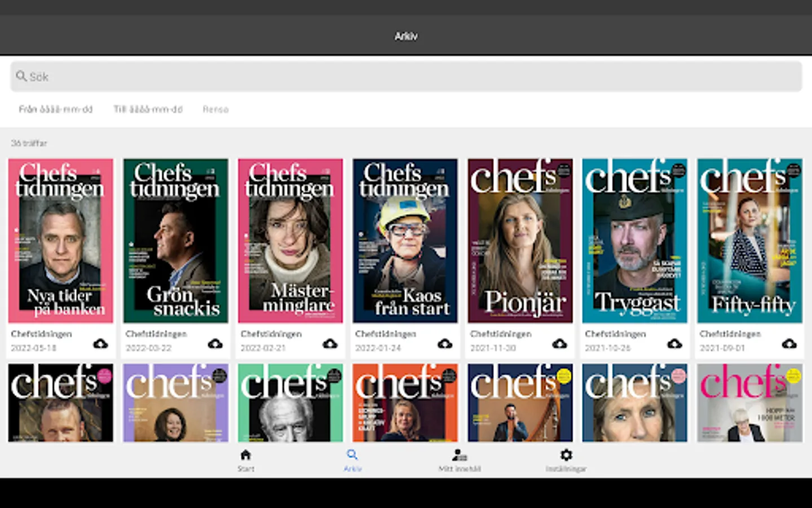Download the 2022-05-18 Chefstidningen issue

(100, 343)
